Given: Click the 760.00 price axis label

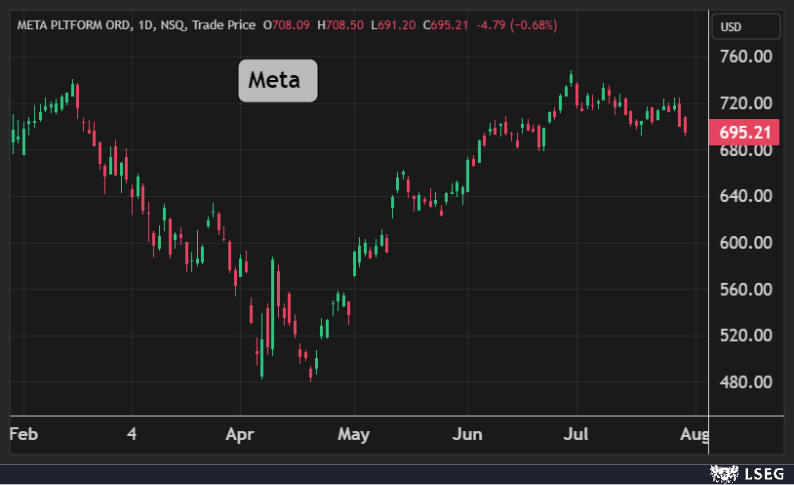Looking at the screenshot, I should pyautogui.click(x=745, y=57).
